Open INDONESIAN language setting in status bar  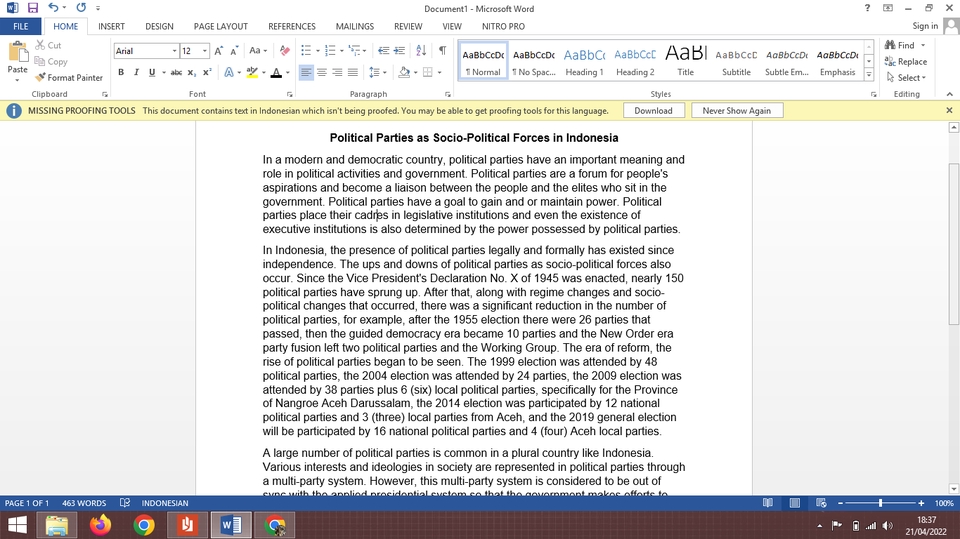point(165,503)
